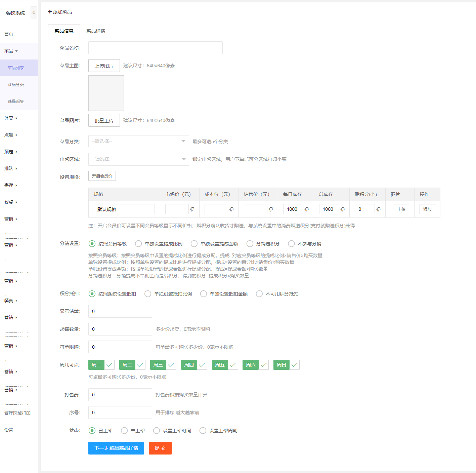
Task: Open the 出餐区域 dropdown
Action: coord(138,159)
